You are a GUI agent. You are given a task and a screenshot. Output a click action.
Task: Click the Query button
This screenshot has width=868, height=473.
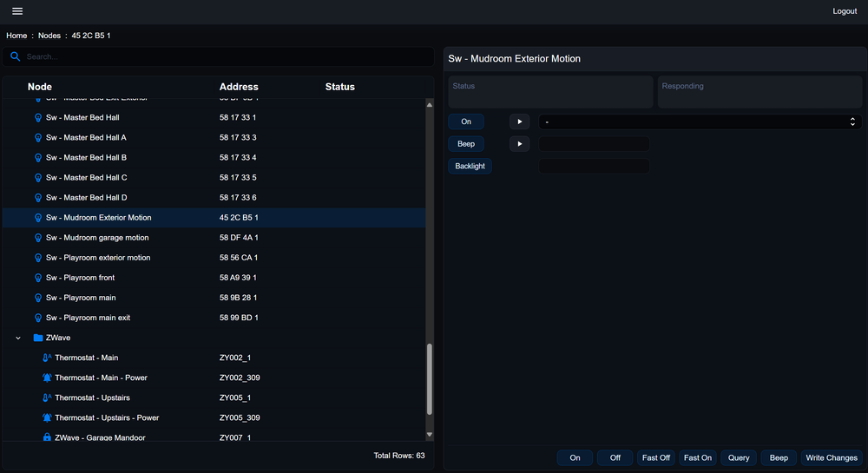(739, 457)
